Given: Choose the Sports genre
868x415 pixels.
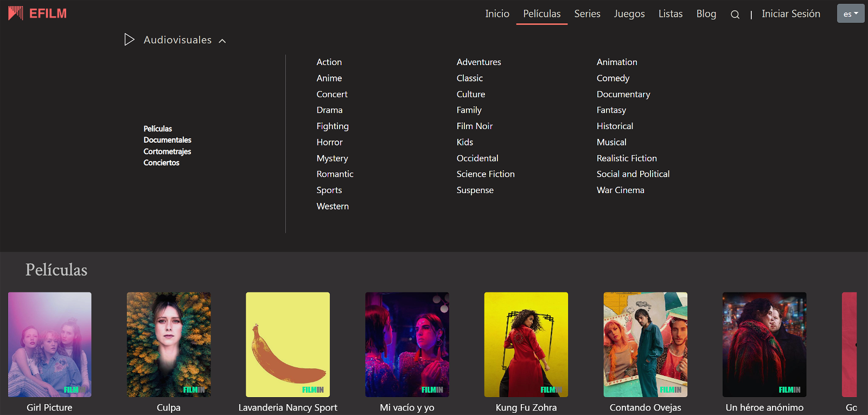Looking at the screenshot, I should click(x=329, y=190).
